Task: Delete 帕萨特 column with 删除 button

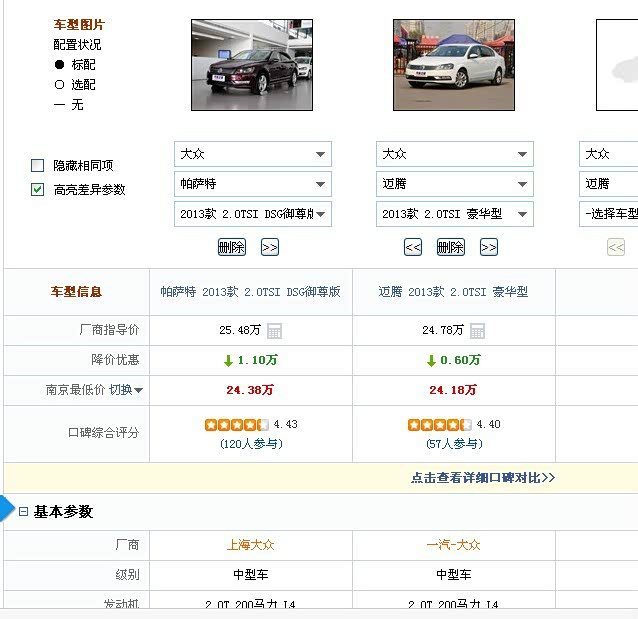Action: click(232, 247)
